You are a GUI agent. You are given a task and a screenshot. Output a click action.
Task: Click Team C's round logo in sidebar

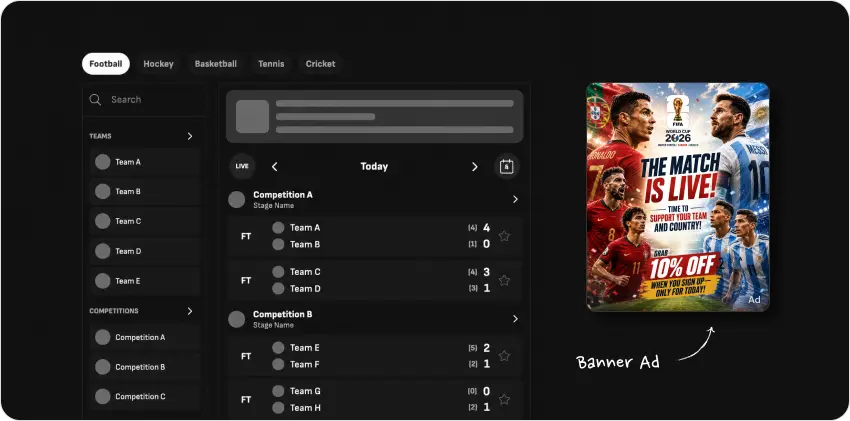point(102,221)
